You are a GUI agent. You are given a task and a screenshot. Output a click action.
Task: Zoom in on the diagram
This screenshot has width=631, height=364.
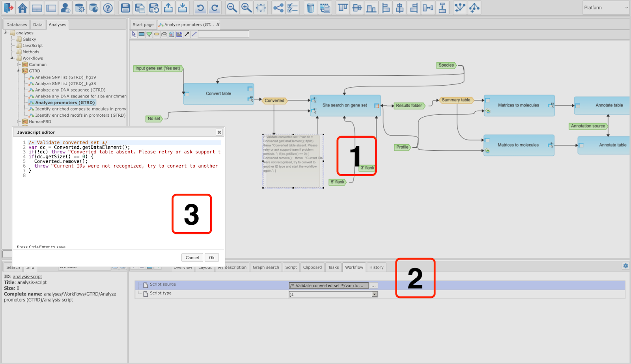(x=246, y=7)
